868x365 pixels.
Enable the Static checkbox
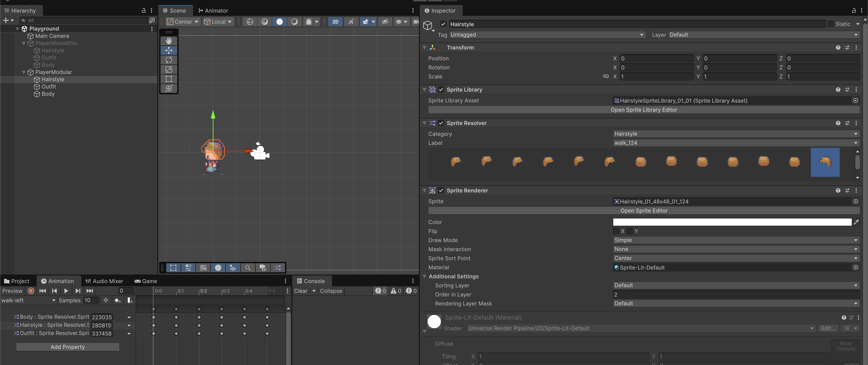(831, 24)
